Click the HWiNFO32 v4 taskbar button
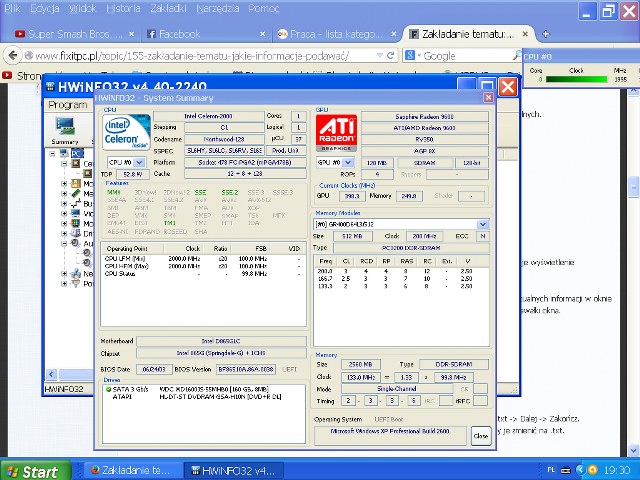Image resolution: width=640 pixels, height=480 pixels. [x=233, y=470]
